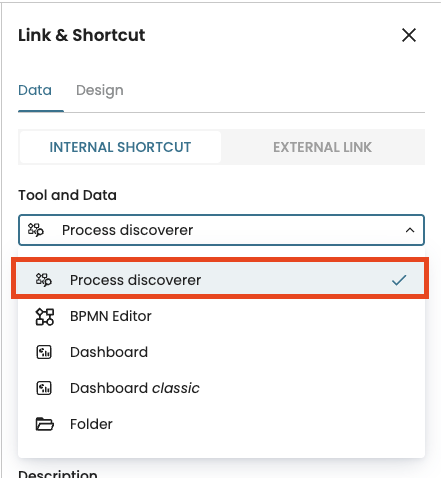Pick Dashboard classic from the list

220,388
